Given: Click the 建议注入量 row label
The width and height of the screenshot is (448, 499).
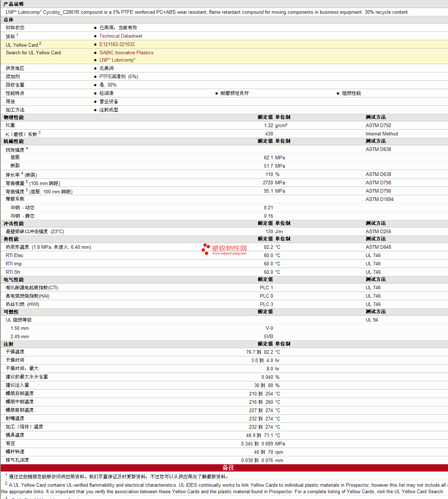Looking at the screenshot, I should click(17, 385).
